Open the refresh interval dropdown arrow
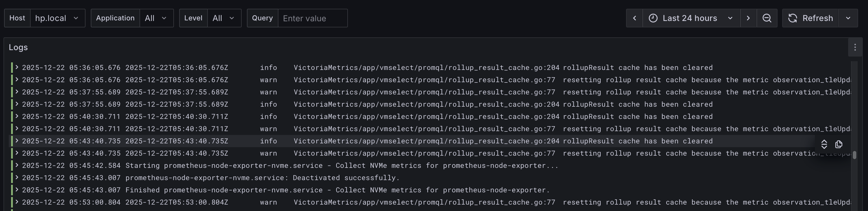Viewport: 868px width, 211px height. pos(848,18)
